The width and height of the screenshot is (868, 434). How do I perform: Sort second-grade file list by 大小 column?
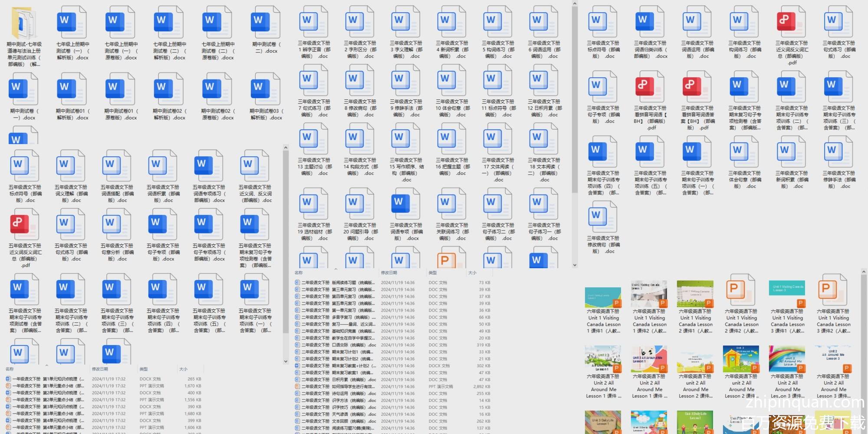[x=472, y=273]
